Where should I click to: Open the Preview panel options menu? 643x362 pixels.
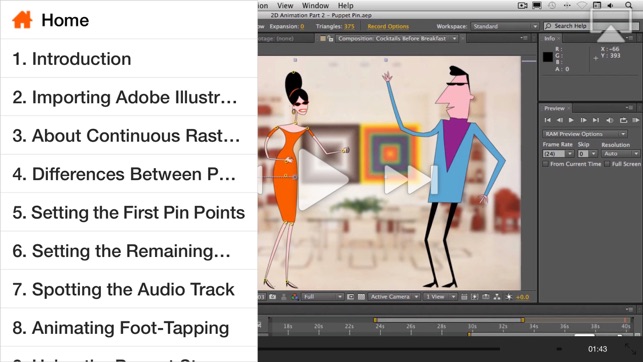point(629,108)
